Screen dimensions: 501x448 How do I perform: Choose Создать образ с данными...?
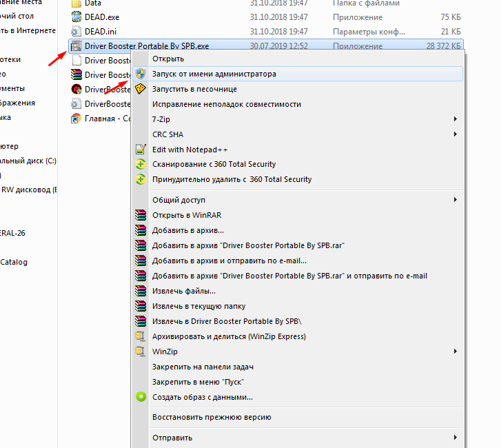pyautogui.click(x=298, y=397)
